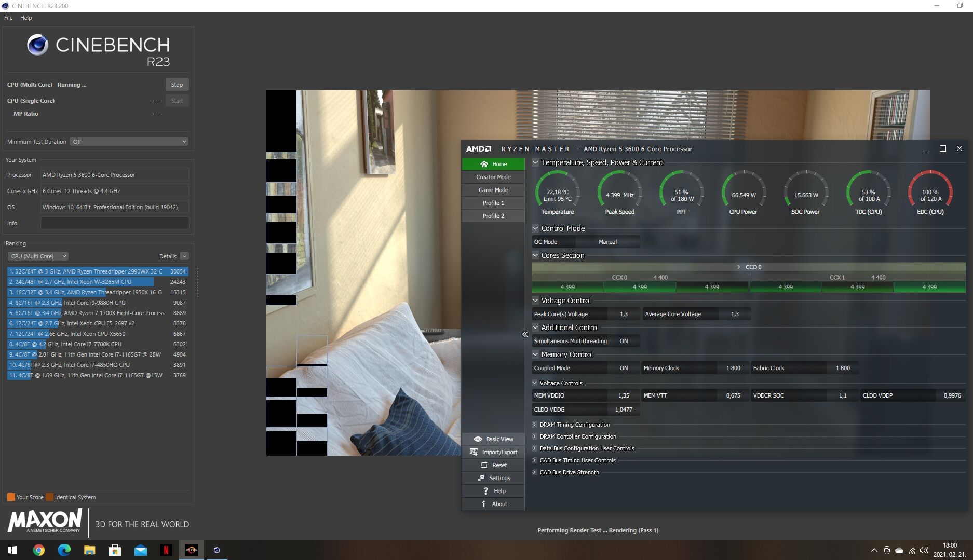This screenshot has width=973, height=560.
Task: Open the Minimum Test Duration dropdown
Action: pyautogui.click(x=129, y=142)
